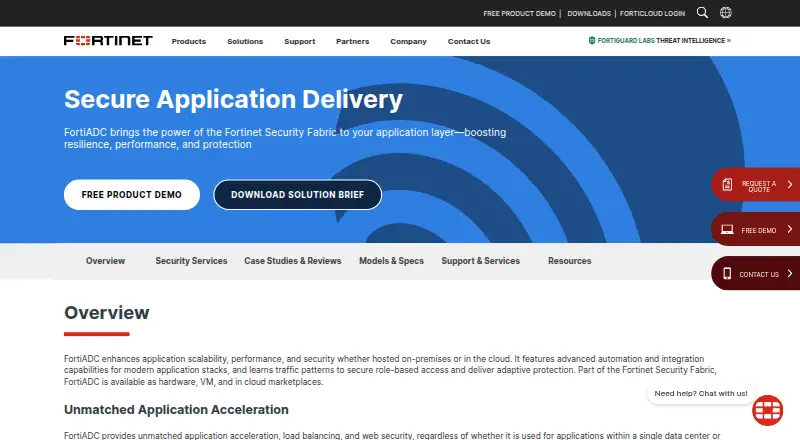Switch to Security Services tab

[191, 261]
